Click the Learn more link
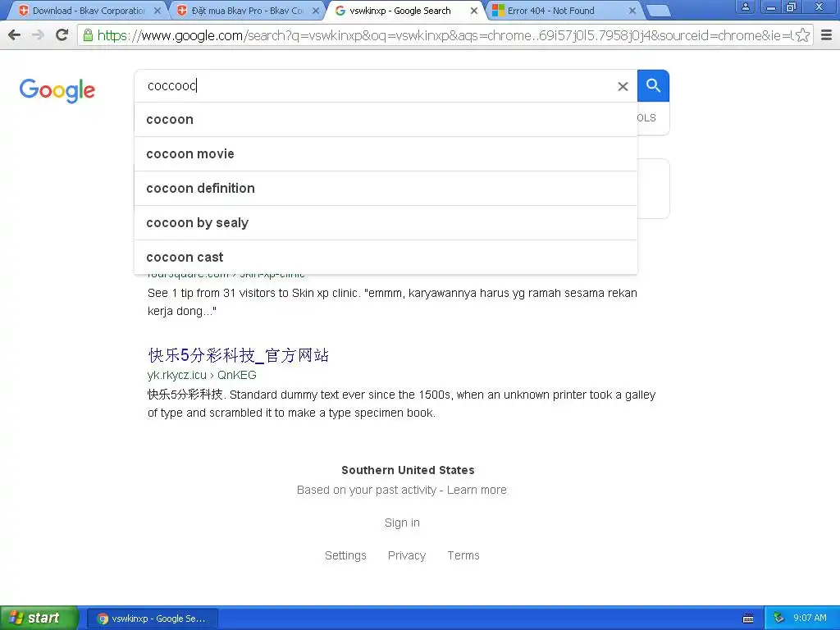The image size is (840, 630). click(x=477, y=490)
